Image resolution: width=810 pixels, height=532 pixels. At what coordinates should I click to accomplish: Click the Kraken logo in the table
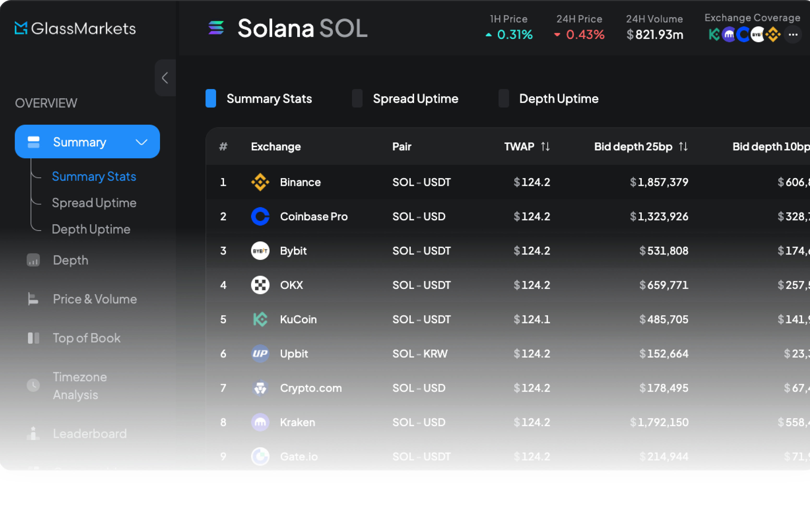point(260,422)
